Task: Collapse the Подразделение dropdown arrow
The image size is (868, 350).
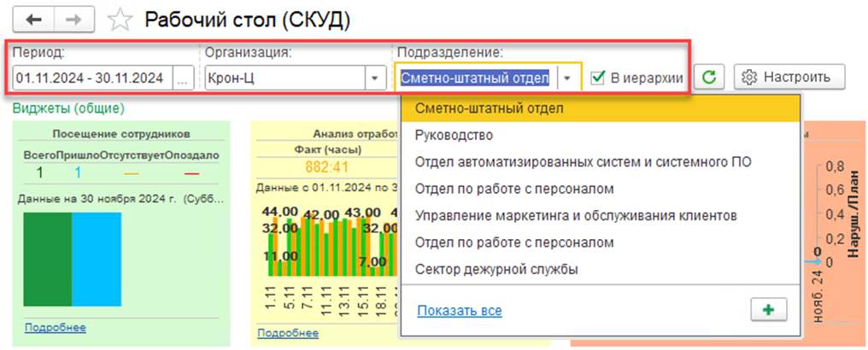Action: click(x=569, y=78)
